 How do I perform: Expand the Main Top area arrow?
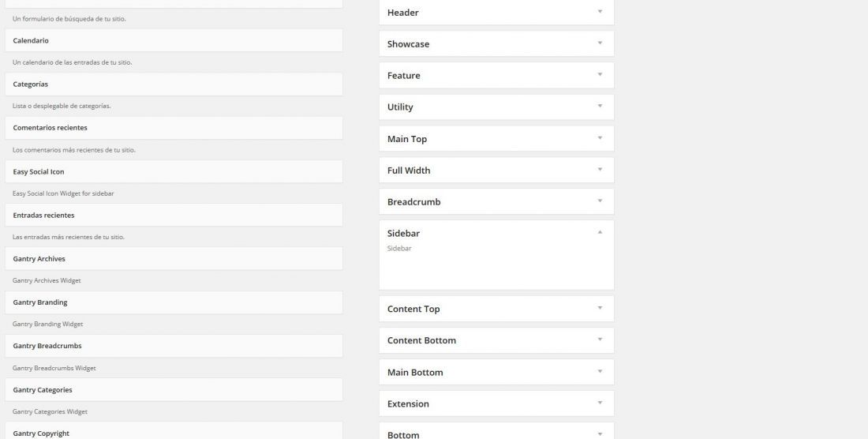tap(600, 138)
